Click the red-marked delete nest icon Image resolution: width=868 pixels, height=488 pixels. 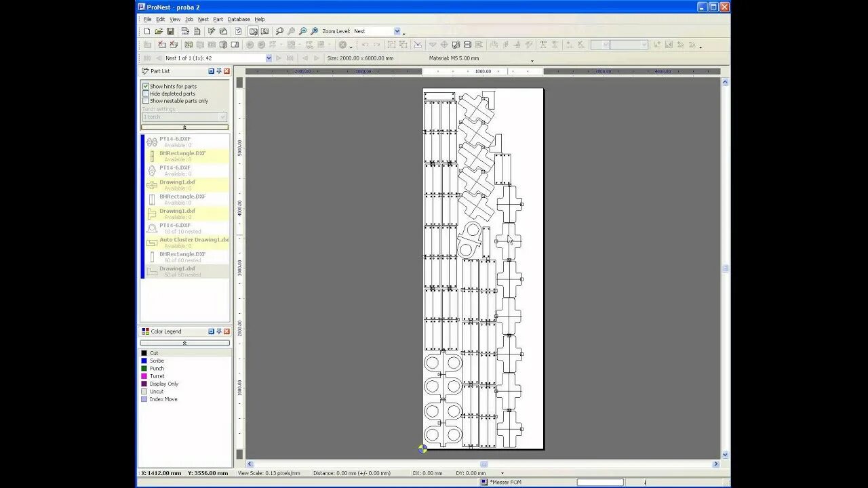pos(162,45)
